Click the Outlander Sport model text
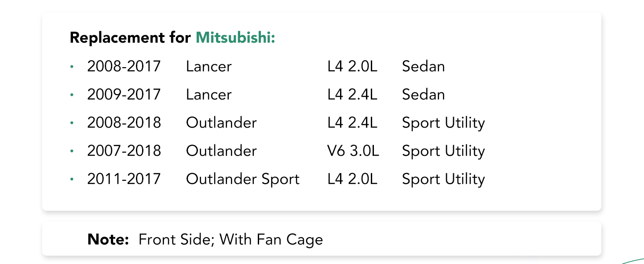The height and width of the screenshot is (264, 644). tap(242, 179)
